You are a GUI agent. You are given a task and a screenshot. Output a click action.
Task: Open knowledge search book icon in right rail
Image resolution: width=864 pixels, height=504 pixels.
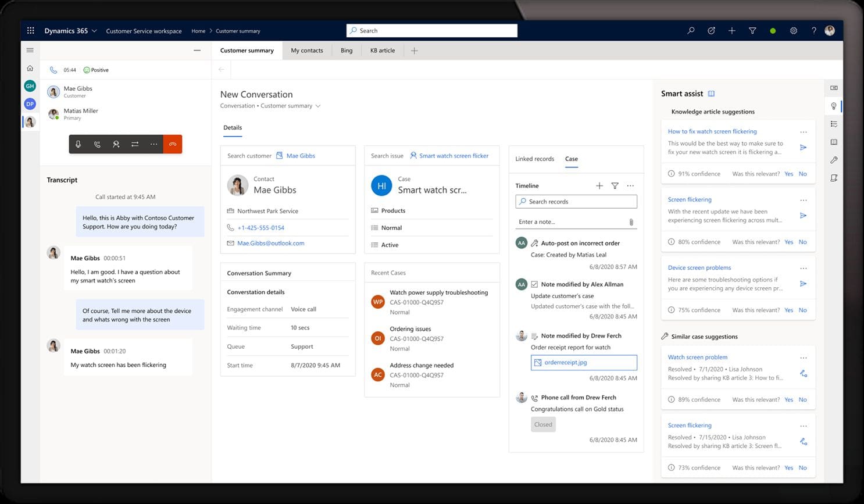(834, 142)
